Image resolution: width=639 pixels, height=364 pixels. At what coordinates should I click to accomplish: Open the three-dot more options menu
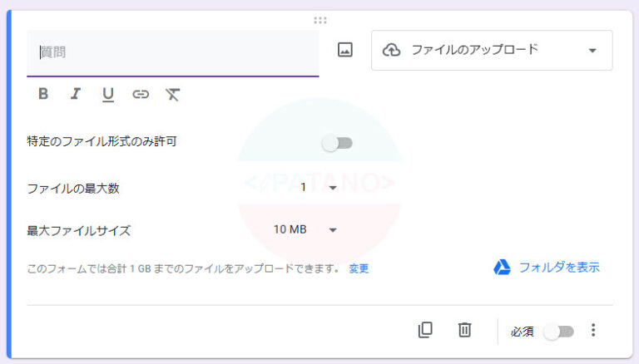593,330
